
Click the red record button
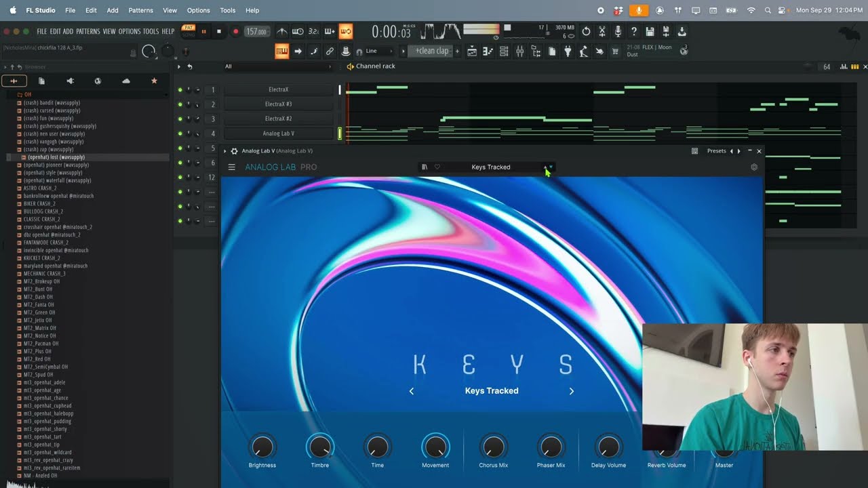point(235,32)
